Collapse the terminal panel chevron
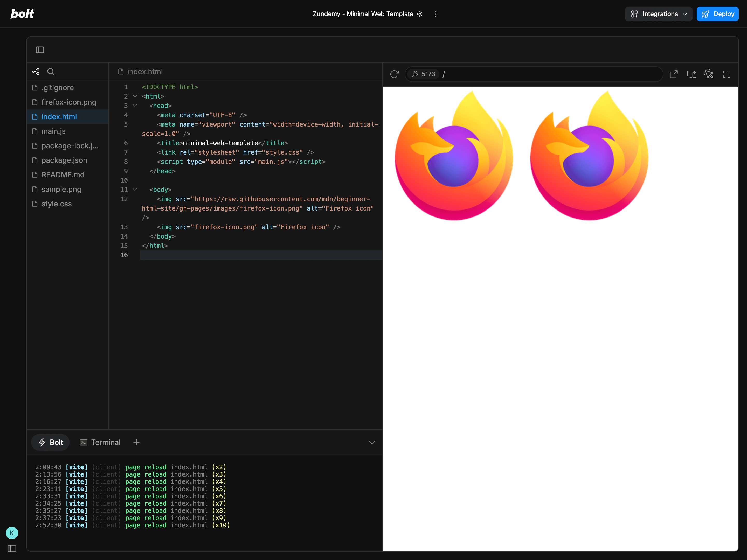This screenshot has width=747, height=560. 372,443
